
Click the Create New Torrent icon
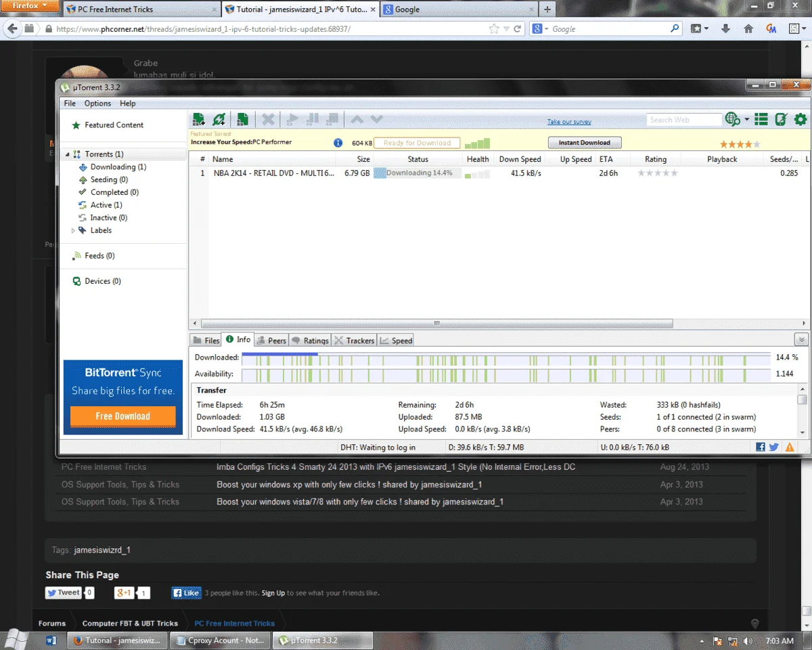coord(242,120)
